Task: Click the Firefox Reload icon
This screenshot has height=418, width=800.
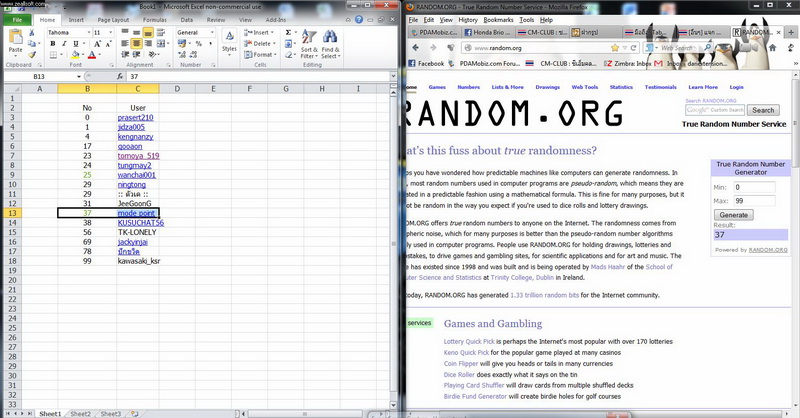Action: click(x=634, y=47)
